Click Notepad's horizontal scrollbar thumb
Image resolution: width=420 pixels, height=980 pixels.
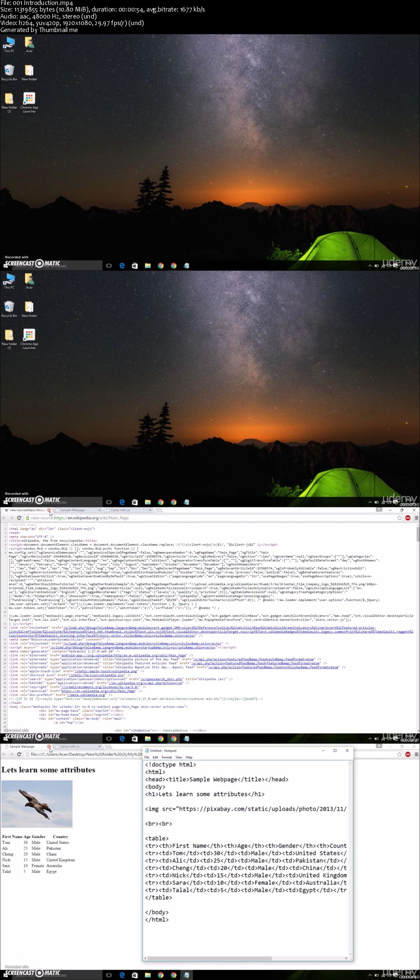pyautogui.click(x=209, y=958)
